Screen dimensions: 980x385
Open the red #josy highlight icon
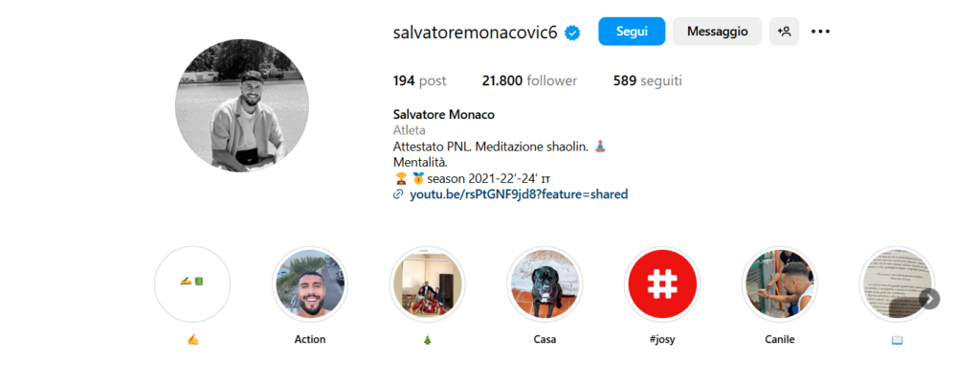coord(662,284)
